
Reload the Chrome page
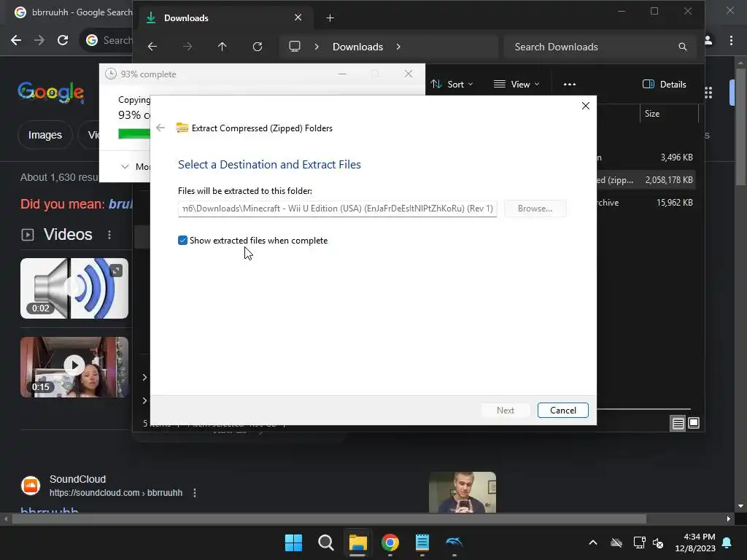[x=63, y=41]
